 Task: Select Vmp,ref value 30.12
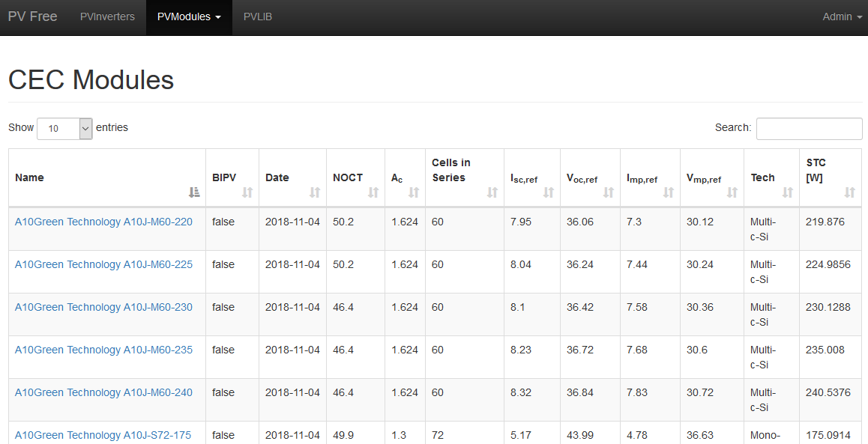click(699, 222)
